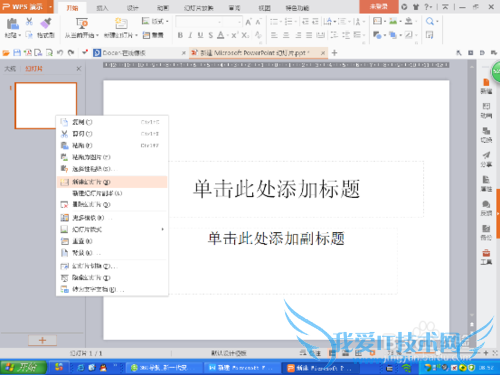Screen dimensions: 500x375
Task: Click the Save quick-access icon
Action: pos(17,53)
